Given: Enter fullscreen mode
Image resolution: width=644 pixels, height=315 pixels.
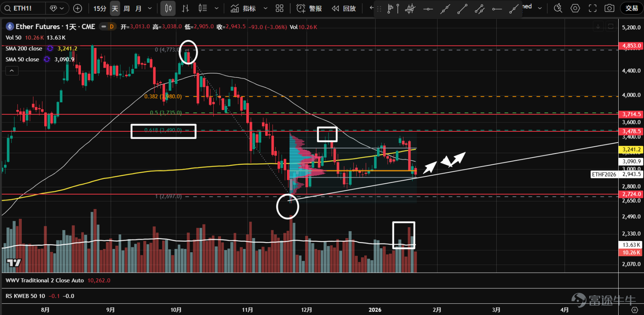Looking at the screenshot, I should (592, 8).
